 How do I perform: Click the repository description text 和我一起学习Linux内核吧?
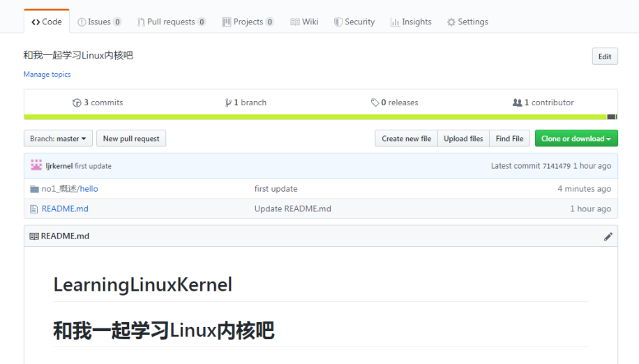point(78,55)
